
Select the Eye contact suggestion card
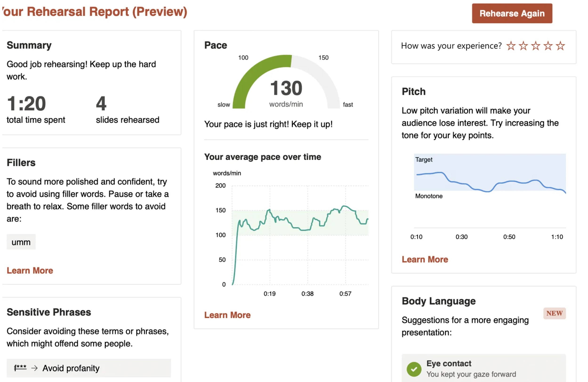pyautogui.click(x=484, y=368)
